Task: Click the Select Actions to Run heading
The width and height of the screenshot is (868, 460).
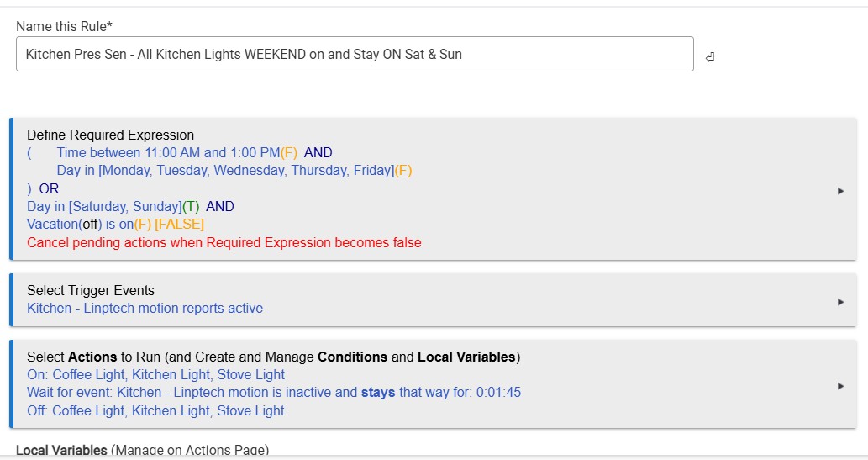Action: (273, 357)
